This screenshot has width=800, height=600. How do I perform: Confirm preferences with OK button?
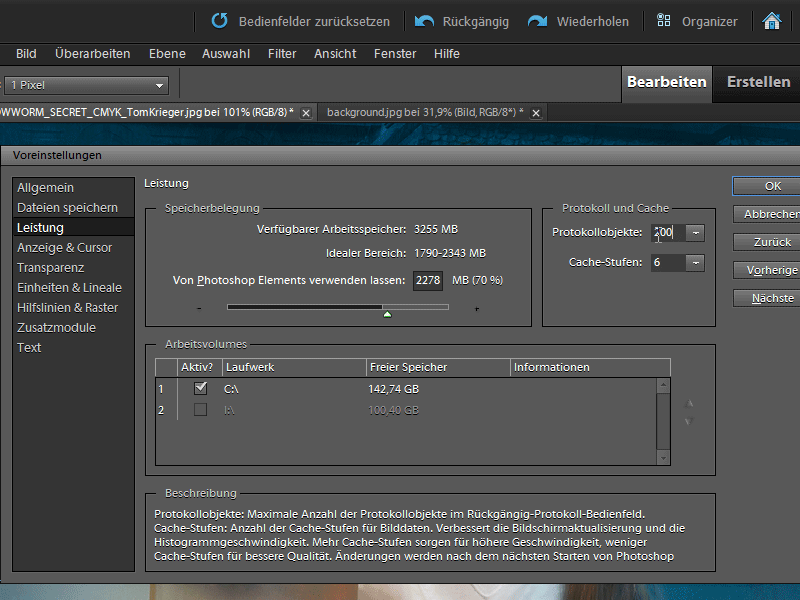tap(766, 186)
